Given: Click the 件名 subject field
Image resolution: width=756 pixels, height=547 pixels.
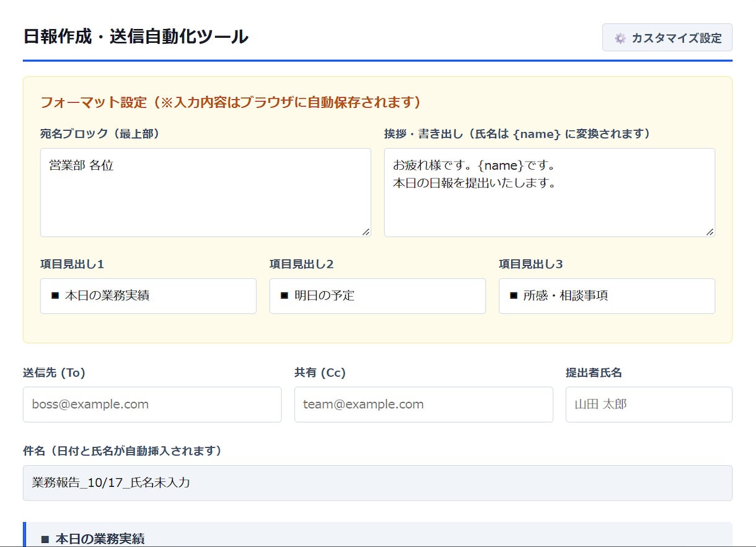Looking at the screenshot, I should [377, 483].
